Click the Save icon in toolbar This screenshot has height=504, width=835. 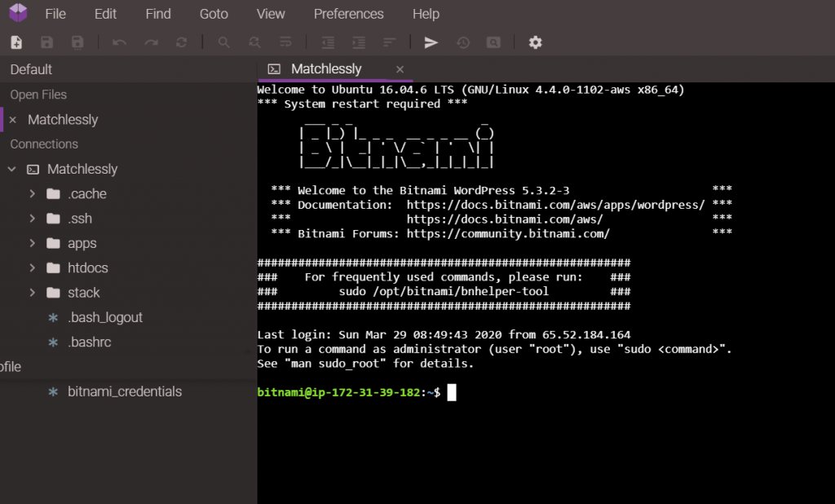[x=46, y=42]
